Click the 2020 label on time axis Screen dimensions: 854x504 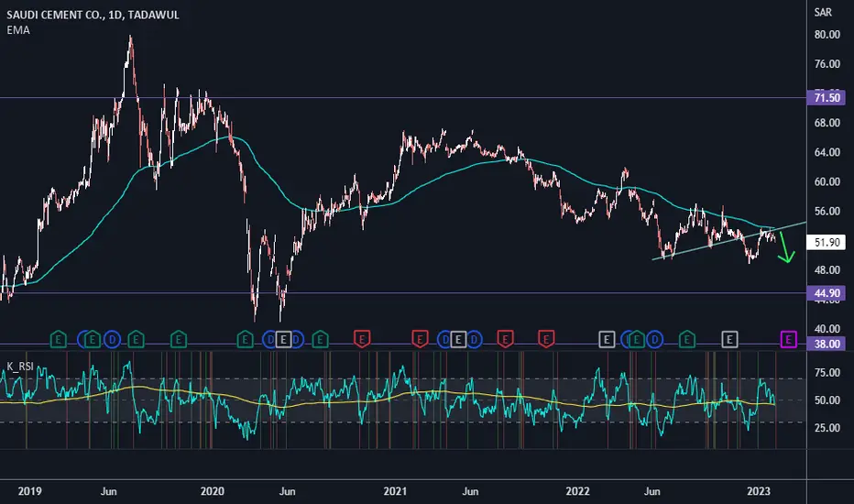(212, 491)
